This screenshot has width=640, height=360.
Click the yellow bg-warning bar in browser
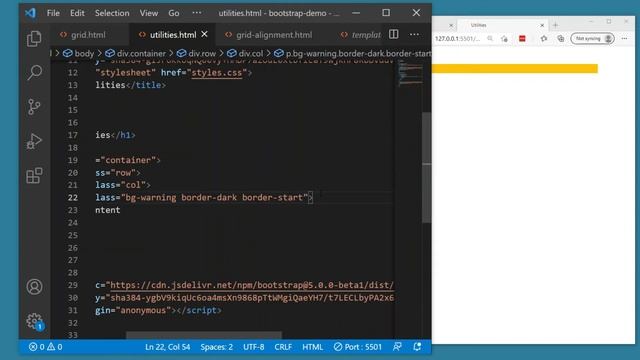(515, 68)
